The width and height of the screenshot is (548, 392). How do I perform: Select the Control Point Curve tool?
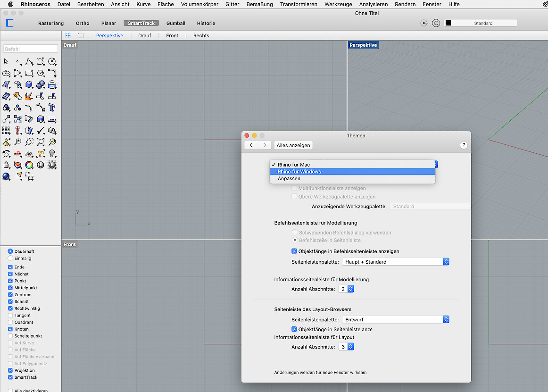41,62
